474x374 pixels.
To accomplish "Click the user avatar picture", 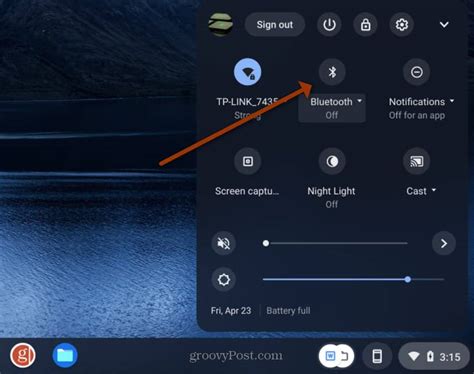I will click(x=220, y=24).
